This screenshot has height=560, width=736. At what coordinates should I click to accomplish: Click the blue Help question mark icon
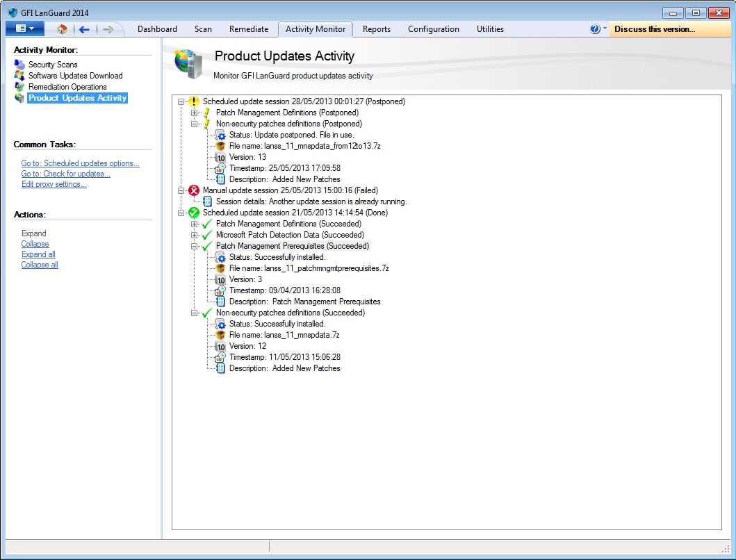595,29
